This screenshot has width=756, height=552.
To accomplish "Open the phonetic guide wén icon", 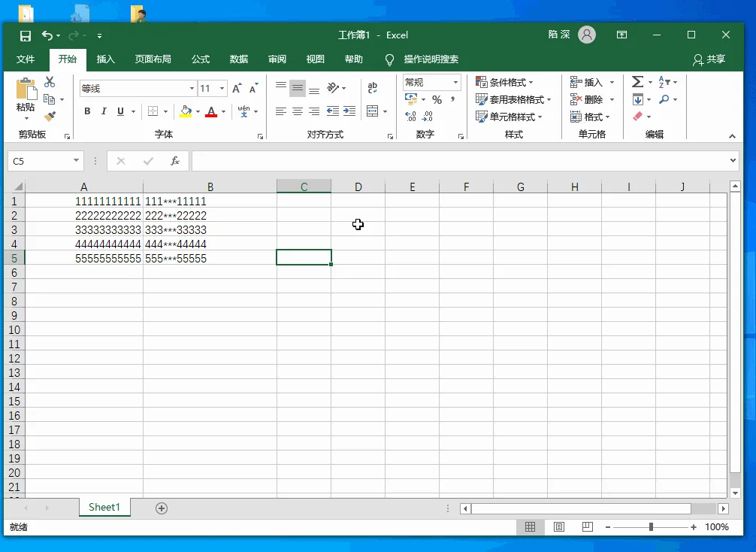I will click(244, 111).
